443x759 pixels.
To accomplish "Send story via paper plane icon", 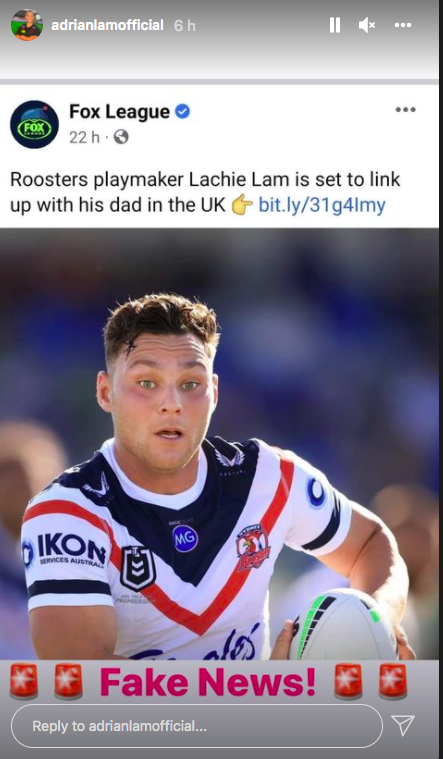I will 403,726.
